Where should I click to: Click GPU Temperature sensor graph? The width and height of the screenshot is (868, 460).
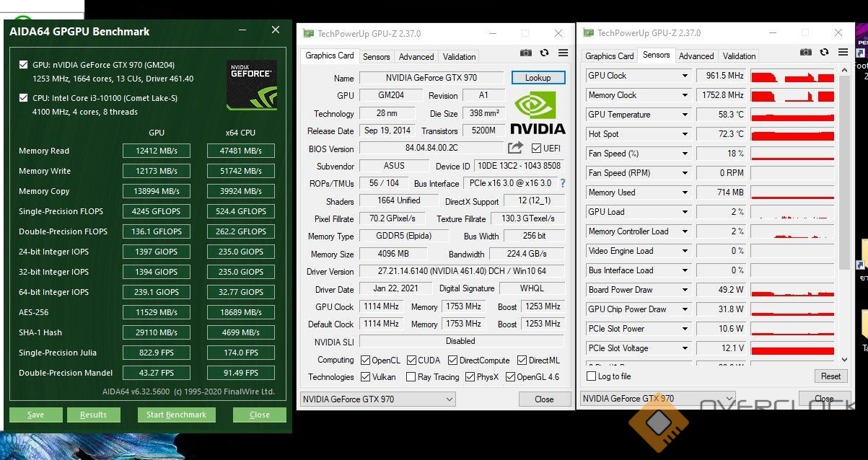click(x=792, y=115)
